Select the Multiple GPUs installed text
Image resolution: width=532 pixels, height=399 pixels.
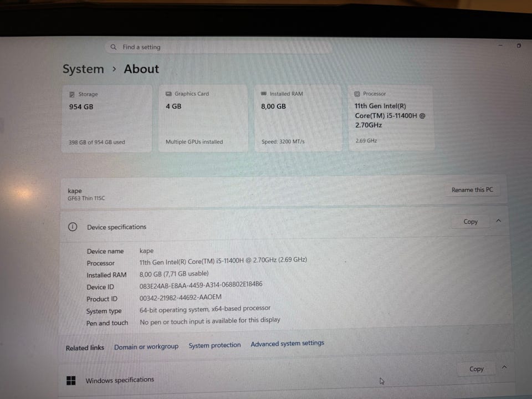pyautogui.click(x=194, y=142)
